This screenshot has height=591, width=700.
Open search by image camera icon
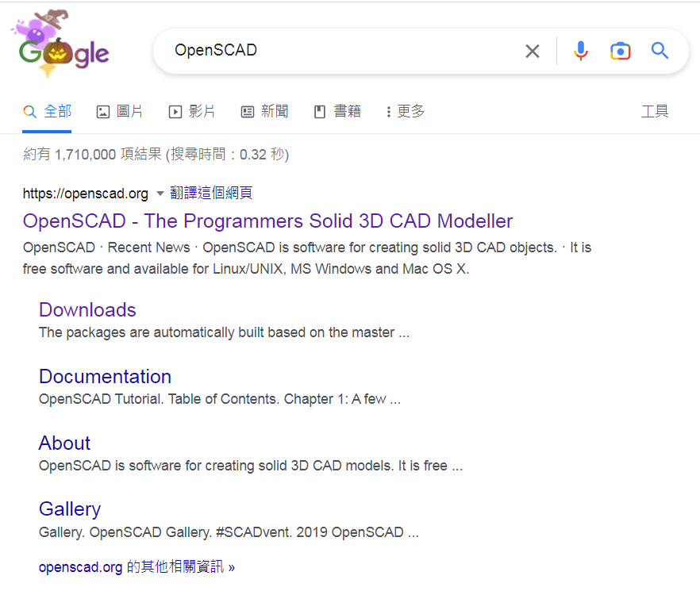coord(620,51)
